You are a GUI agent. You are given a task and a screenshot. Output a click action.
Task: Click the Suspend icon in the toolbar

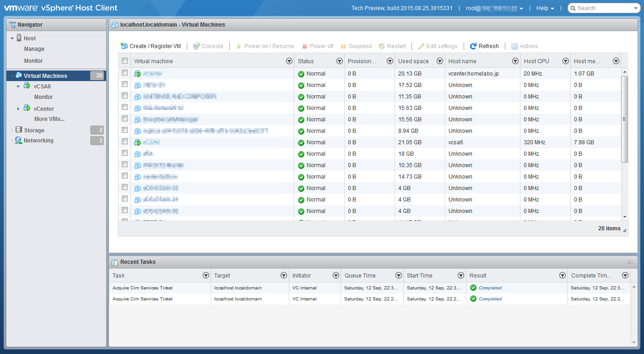click(x=343, y=46)
